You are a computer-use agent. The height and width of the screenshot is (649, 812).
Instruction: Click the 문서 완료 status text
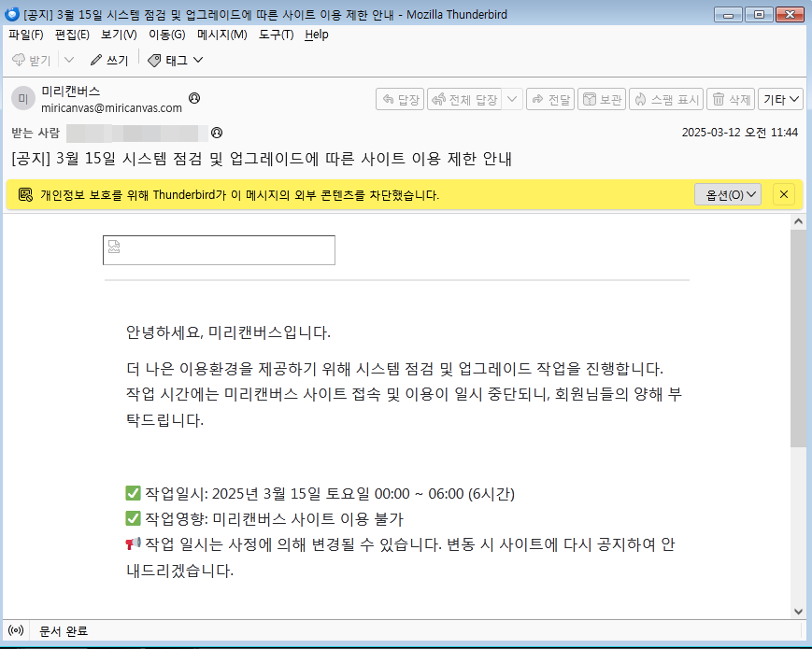[64, 631]
